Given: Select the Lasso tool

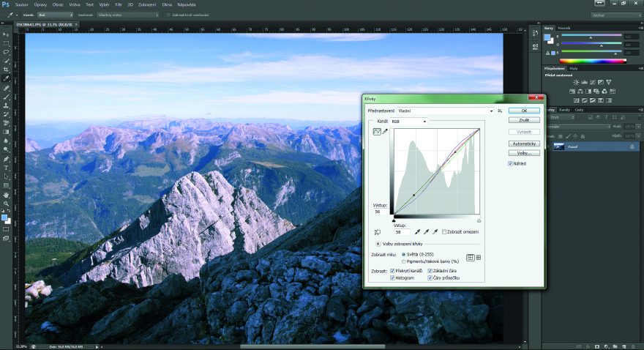Looking at the screenshot, I should (6, 52).
